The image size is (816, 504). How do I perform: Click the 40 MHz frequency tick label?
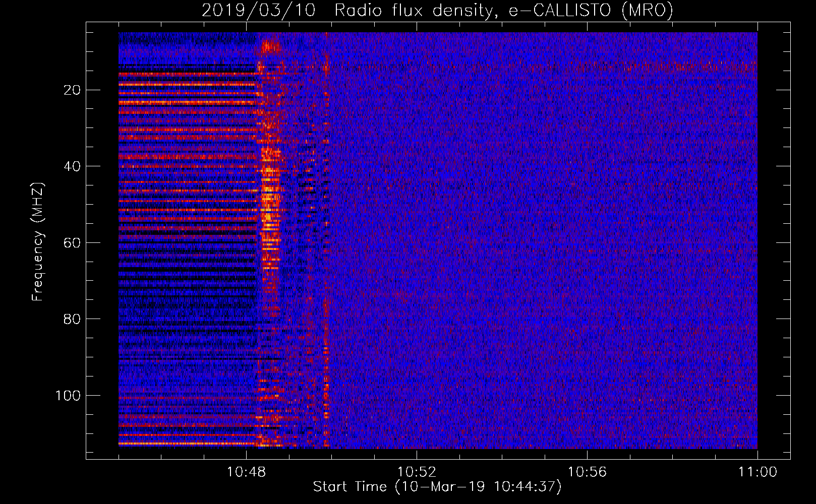[x=73, y=166]
